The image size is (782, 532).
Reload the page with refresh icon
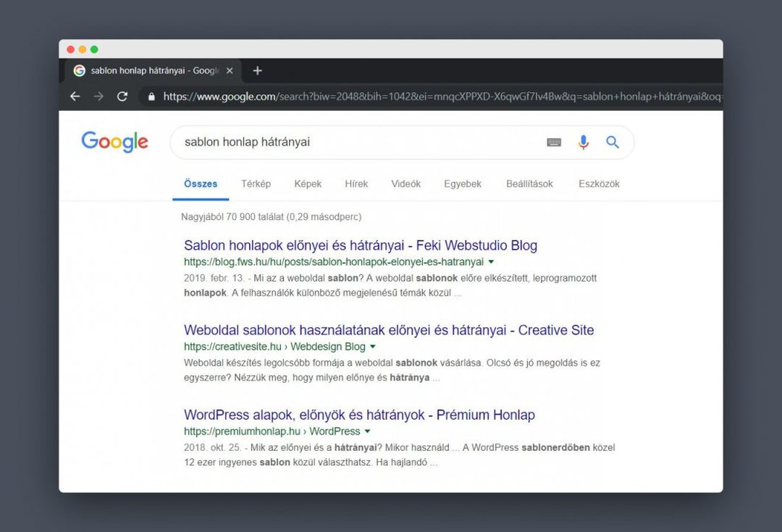point(122,96)
